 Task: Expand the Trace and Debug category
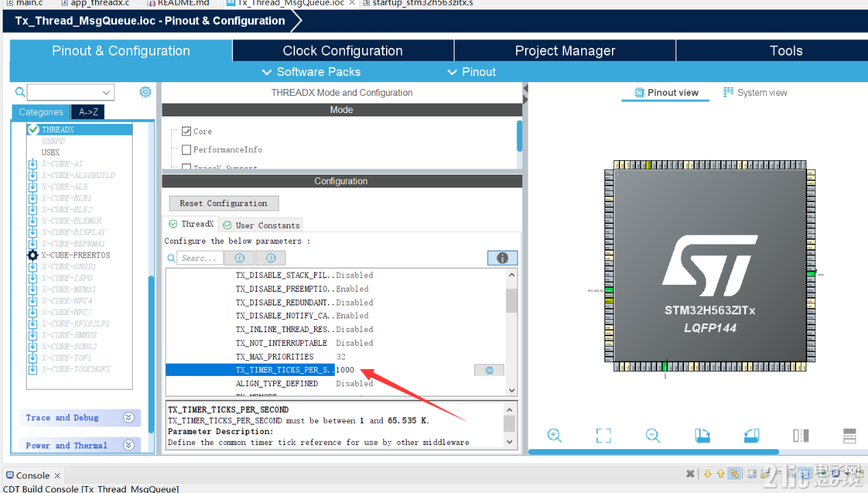(x=81, y=418)
